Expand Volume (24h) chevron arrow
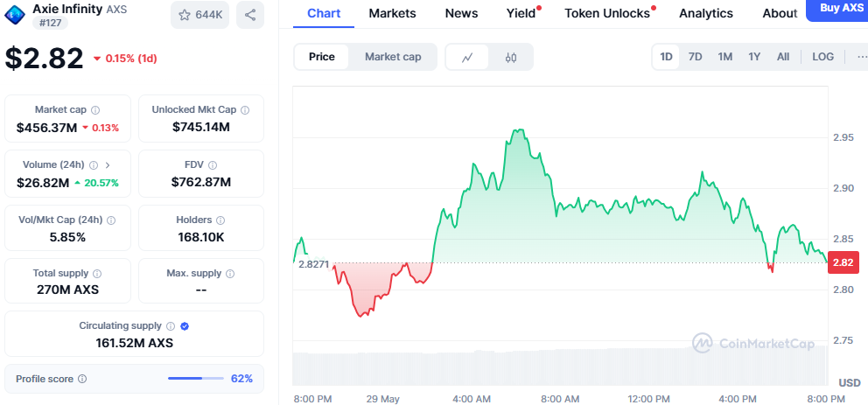The width and height of the screenshot is (868, 405). (108, 164)
